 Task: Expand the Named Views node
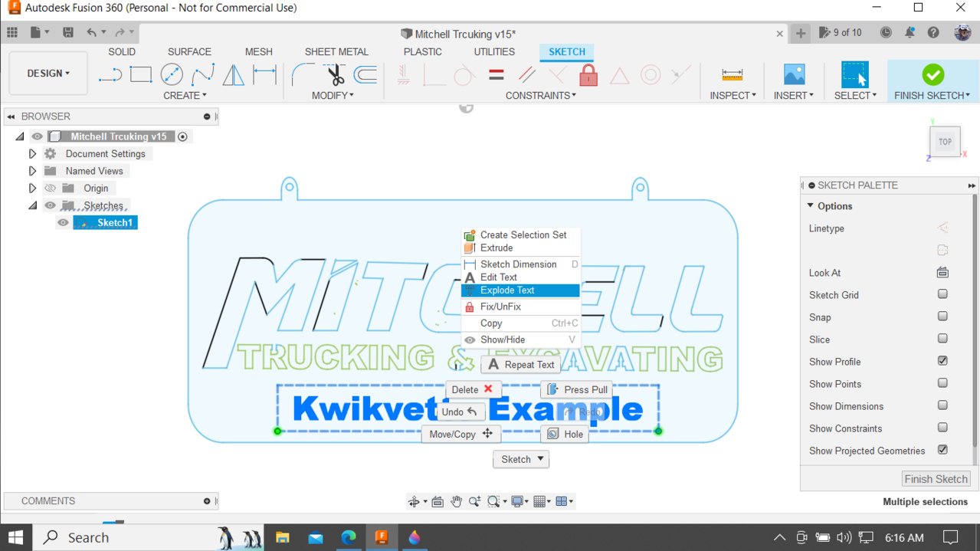[x=32, y=171]
